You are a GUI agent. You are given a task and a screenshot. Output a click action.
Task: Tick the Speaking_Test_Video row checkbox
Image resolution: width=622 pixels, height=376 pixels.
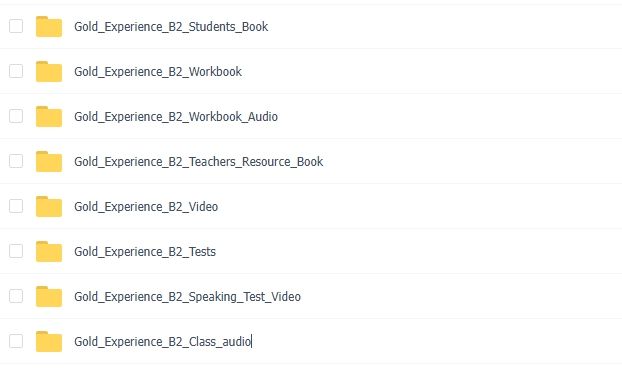coord(16,296)
